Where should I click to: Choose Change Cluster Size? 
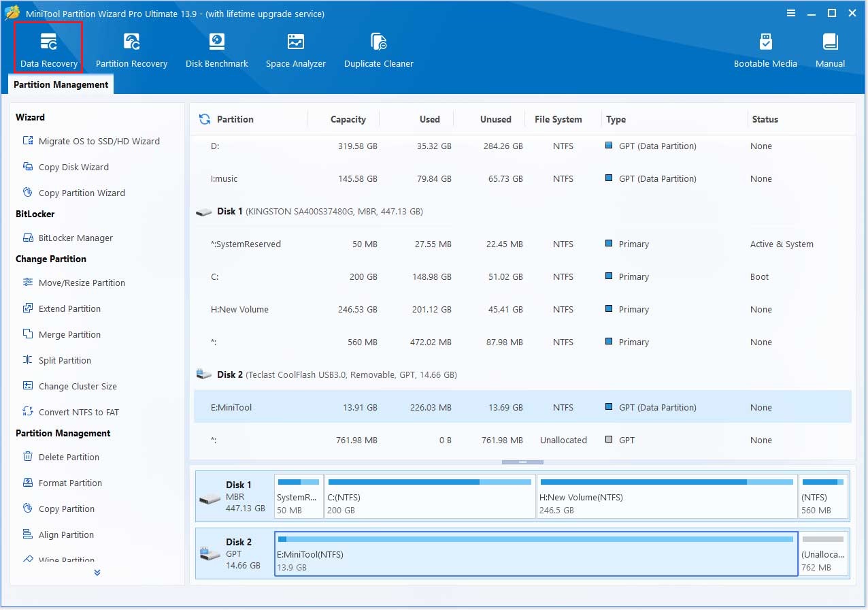coord(69,386)
